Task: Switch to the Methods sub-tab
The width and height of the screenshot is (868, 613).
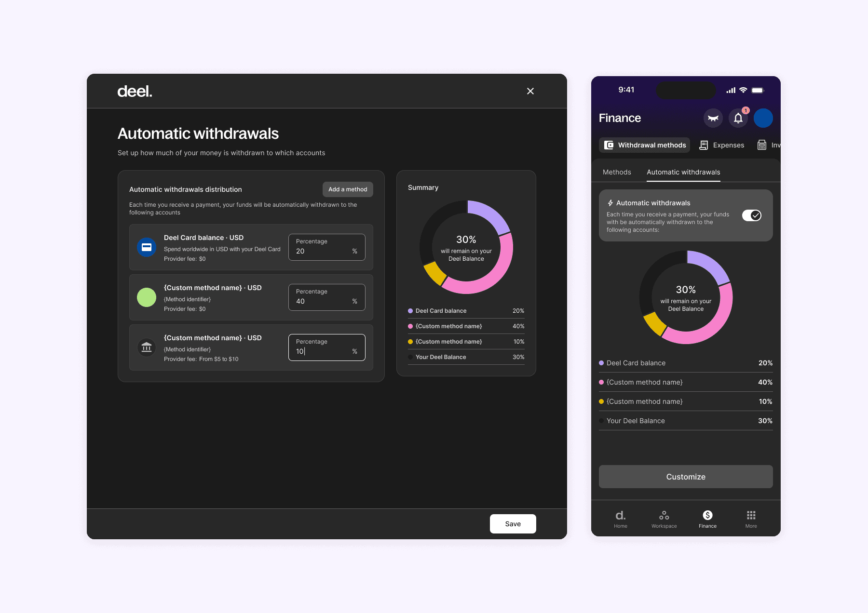Action: tap(617, 172)
